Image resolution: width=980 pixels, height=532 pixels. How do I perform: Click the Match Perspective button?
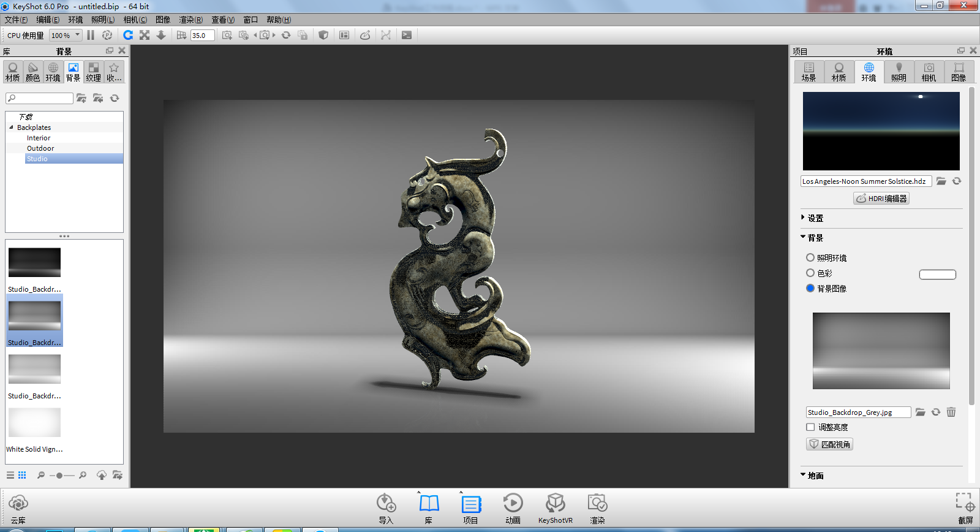click(x=829, y=444)
